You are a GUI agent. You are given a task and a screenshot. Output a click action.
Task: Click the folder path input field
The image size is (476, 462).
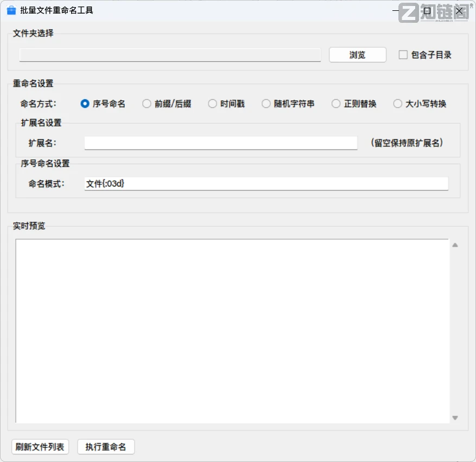click(170, 55)
